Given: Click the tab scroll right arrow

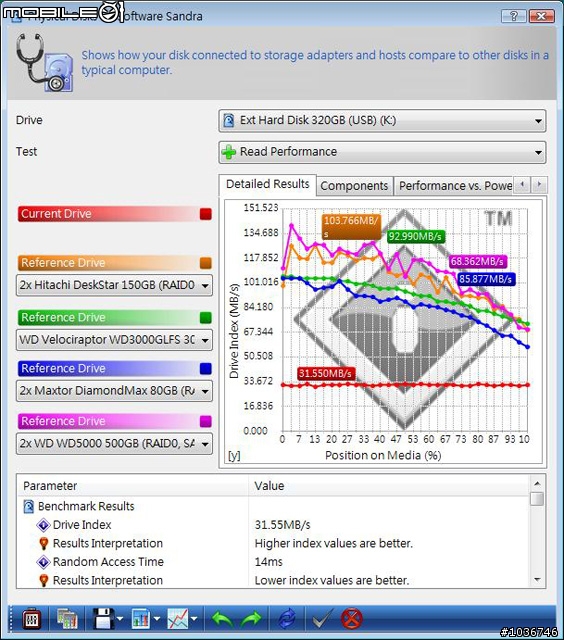Looking at the screenshot, I should click(539, 185).
